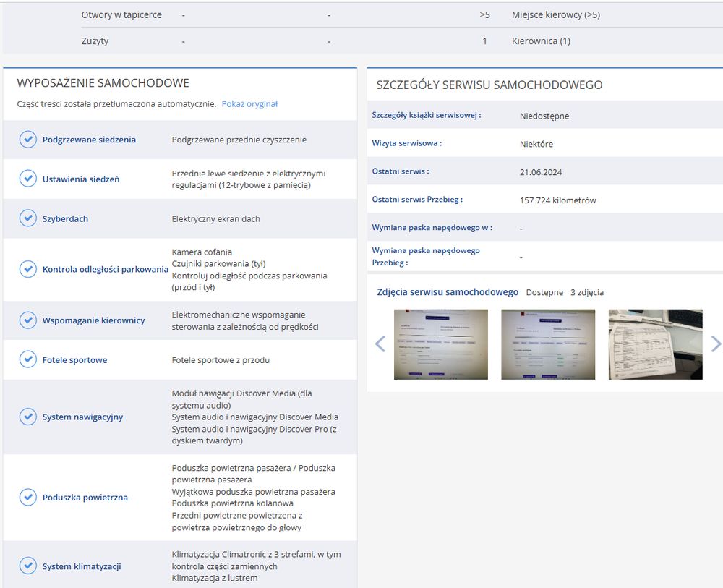The image size is (723, 588).
Task: Click the checkmark icon next to Ustawienia siedzeń
Action: click(27, 179)
